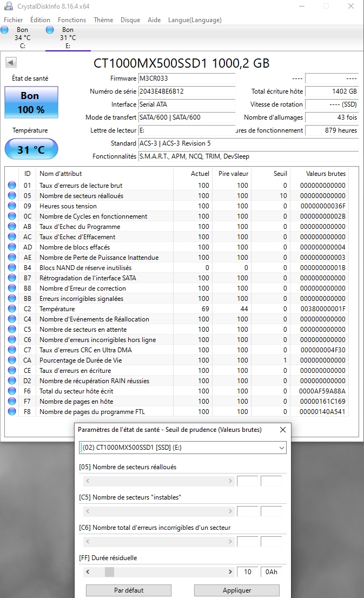Click status orb for CE Taux d'erreurs en écriture

click(12, 370)
